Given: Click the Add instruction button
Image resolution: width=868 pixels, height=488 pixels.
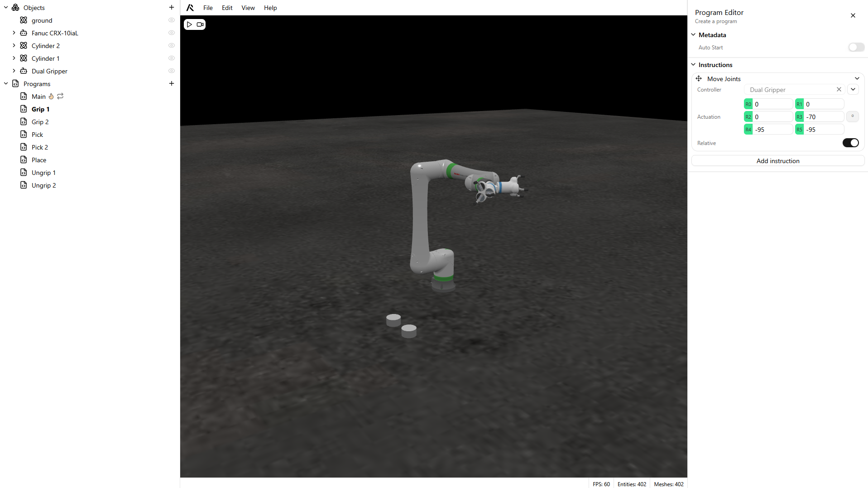Looking at the screenshot, I should (x=777, y=161).
